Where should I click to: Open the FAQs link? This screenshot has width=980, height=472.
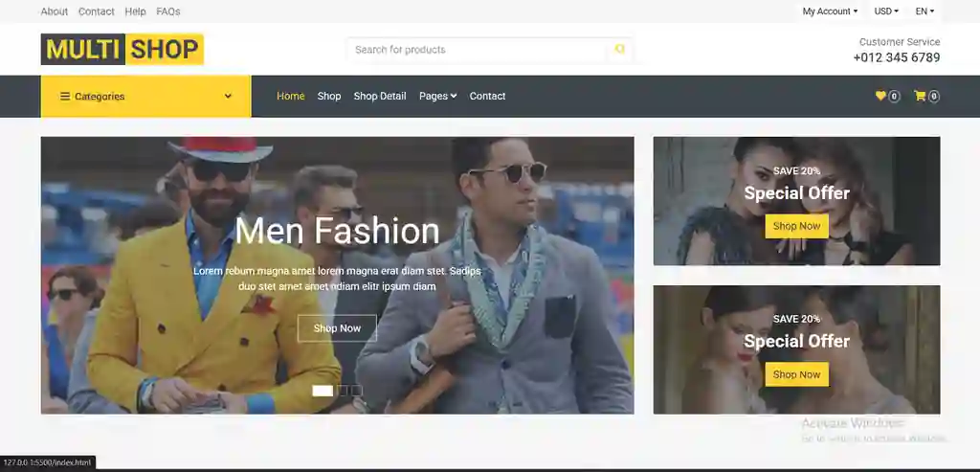[x=168, y=11]
